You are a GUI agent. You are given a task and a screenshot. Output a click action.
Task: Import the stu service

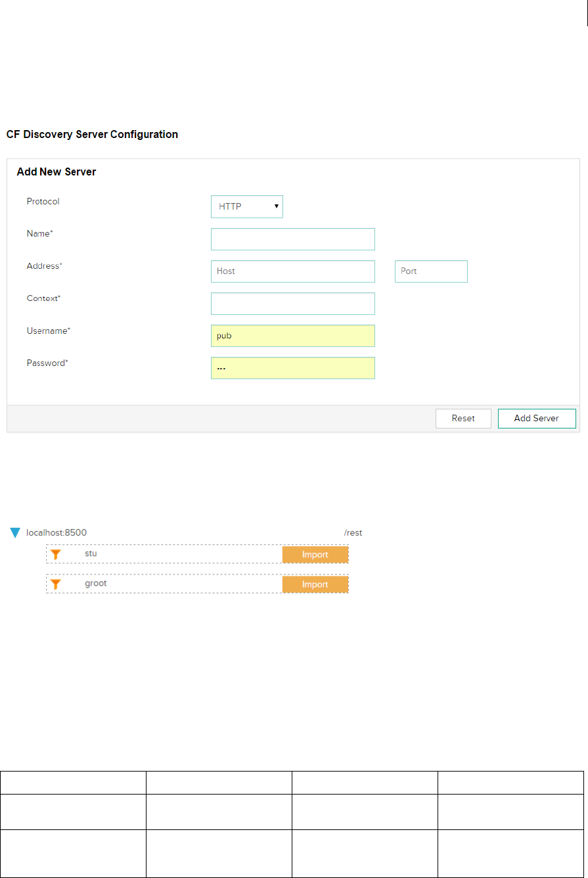click(315, 555)
